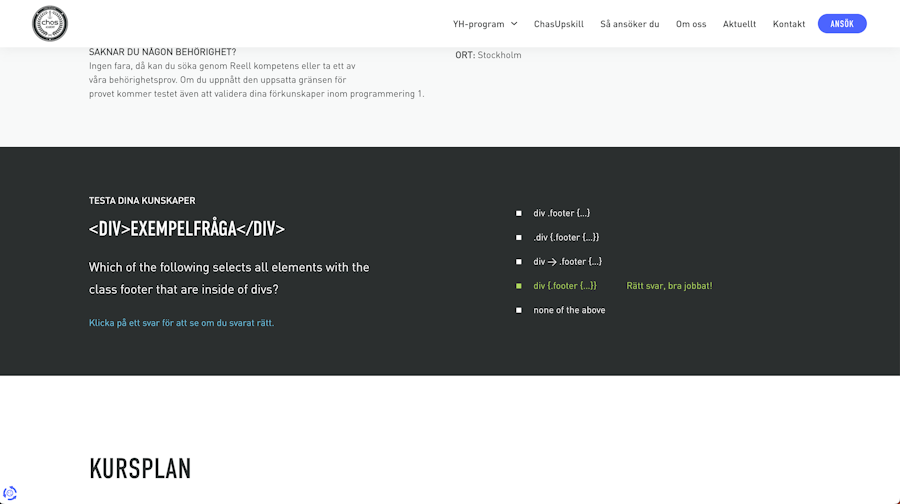Viewport: 900px width, 504px height.
Task: Click the question text about class footer
Action: pos(229,278)
